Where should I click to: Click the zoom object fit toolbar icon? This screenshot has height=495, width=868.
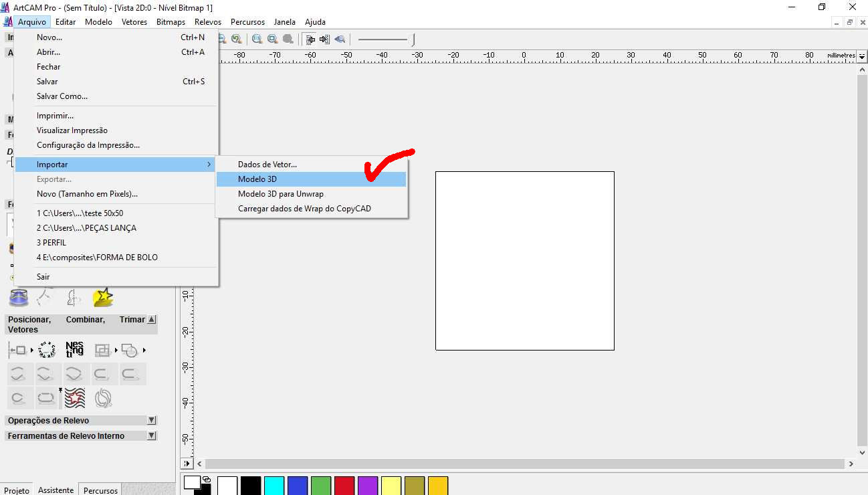(x=273, y=39)
